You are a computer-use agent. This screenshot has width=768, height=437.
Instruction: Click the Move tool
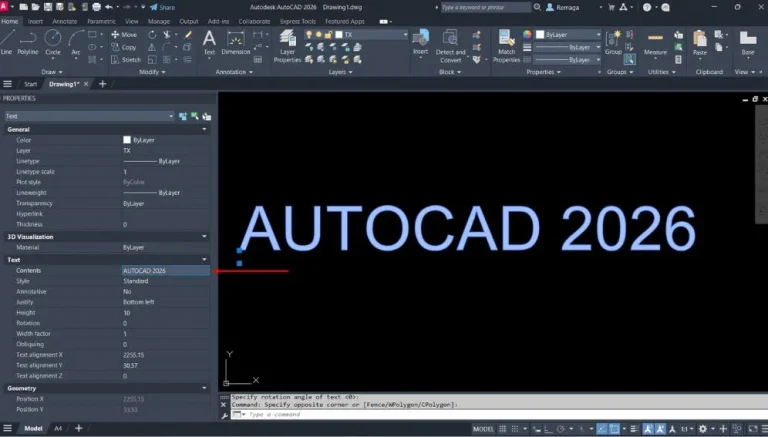click(124, 35)
